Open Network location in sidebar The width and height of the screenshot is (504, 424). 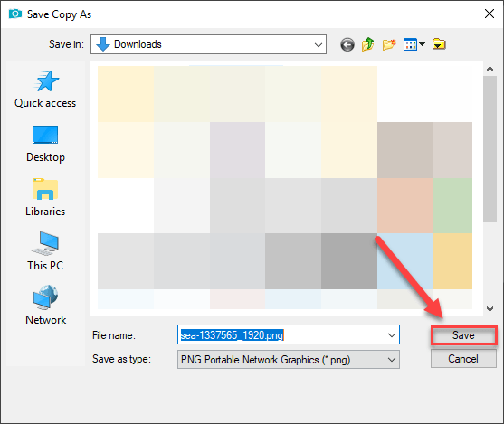[x=45, y=306]
